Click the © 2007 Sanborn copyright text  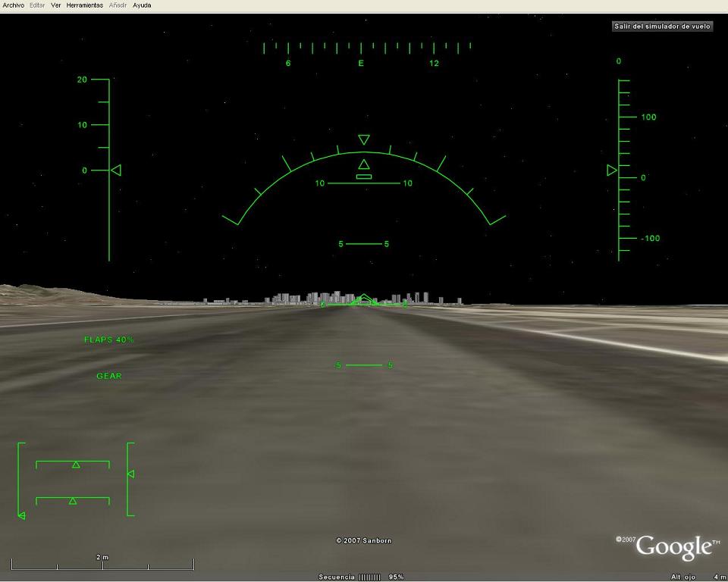click(364, 541)
